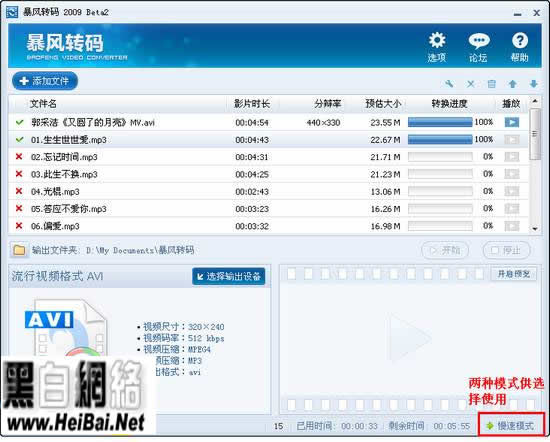Click the file list scrollbar thumb
550x442 pixels.
coord(535,134)
